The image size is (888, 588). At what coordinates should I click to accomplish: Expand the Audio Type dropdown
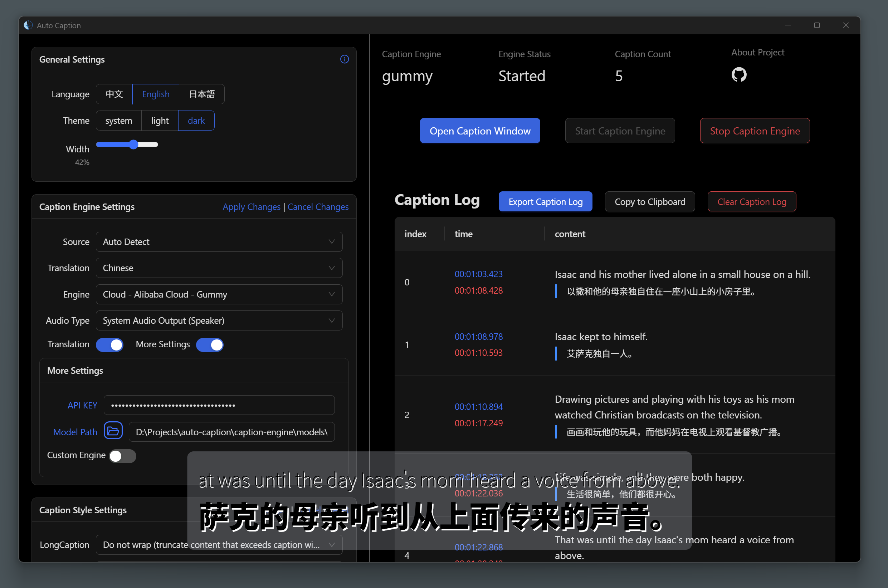219,320
